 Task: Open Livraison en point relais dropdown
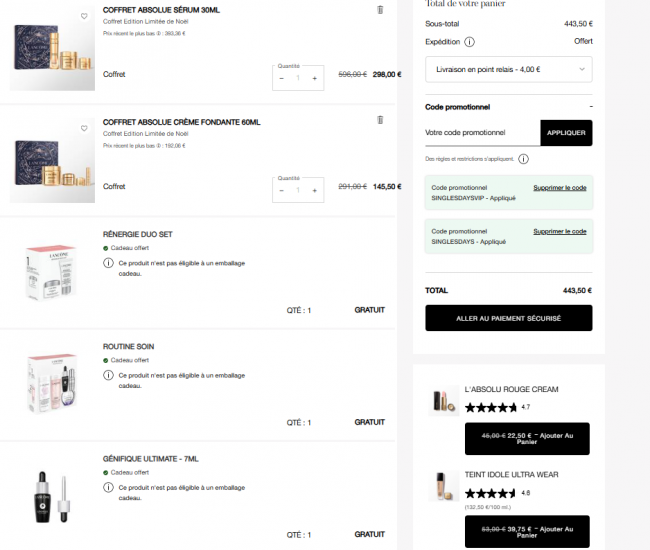point(508,69)
